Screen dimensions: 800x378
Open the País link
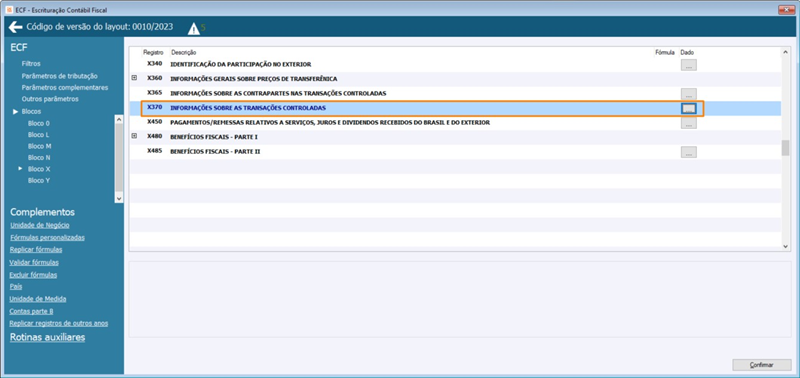(16, 286)
